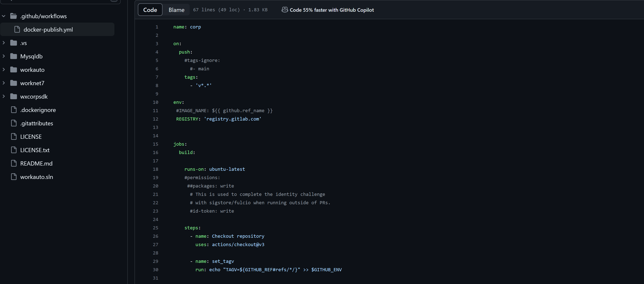
Task: Click the LICENSE file icon
Action: point(14,137)
